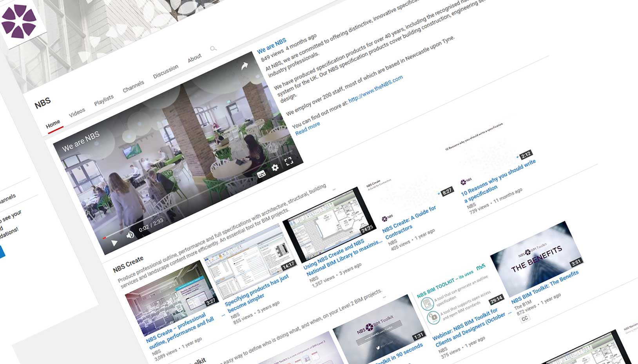The height and width of the screenshot is (364, 638).
Task: Click '872 views' under The Benefits video
Action: click(x=526, y=310)
